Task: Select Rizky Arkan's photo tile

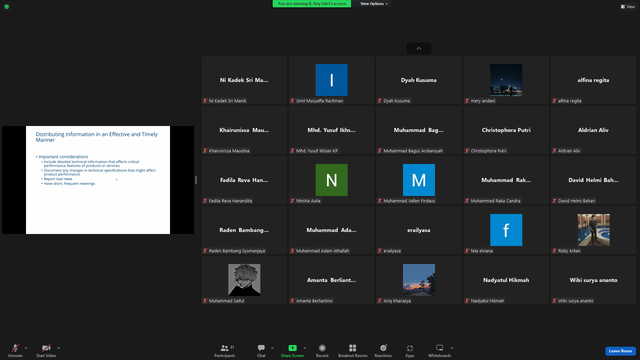Action: 593,230
